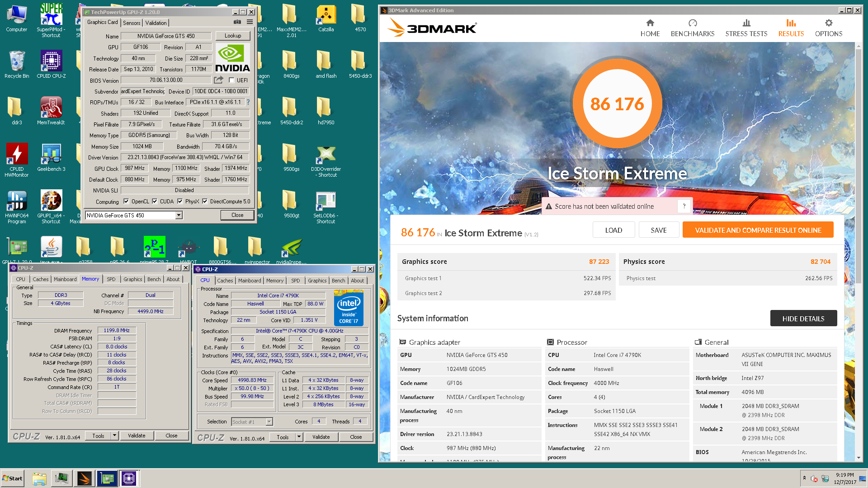Show hidden tray icons arrow

[x=804, y=478]
